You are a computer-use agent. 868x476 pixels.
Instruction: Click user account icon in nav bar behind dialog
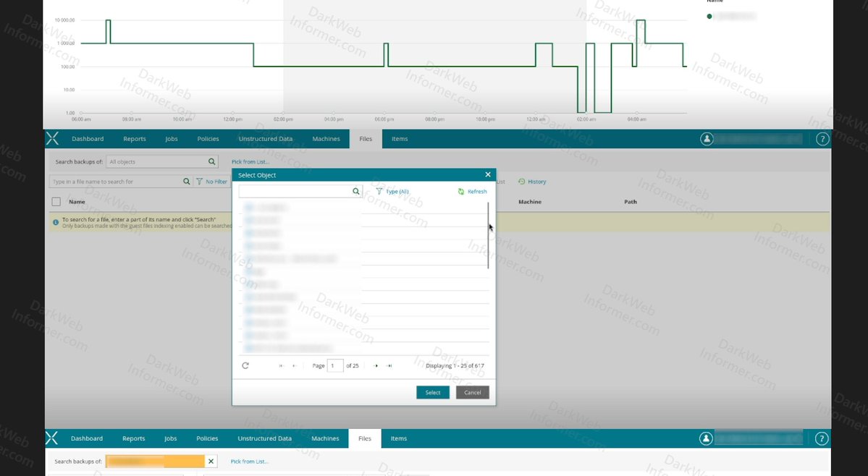click(707, 139)
